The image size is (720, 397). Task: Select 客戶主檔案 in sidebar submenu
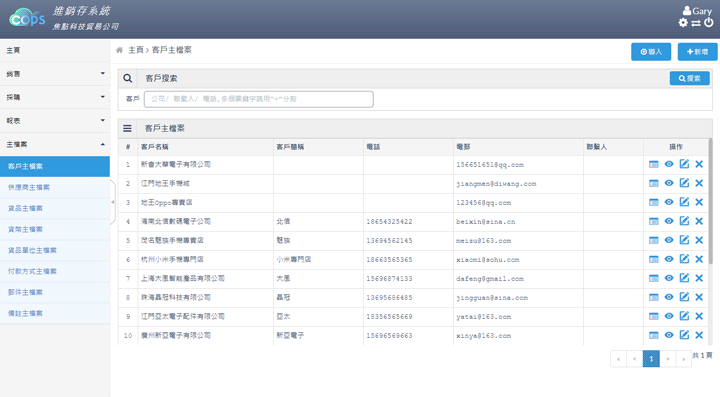55,166
